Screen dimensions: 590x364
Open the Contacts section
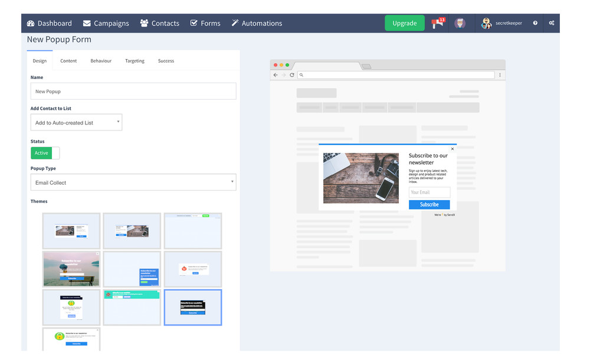point(159,24)
